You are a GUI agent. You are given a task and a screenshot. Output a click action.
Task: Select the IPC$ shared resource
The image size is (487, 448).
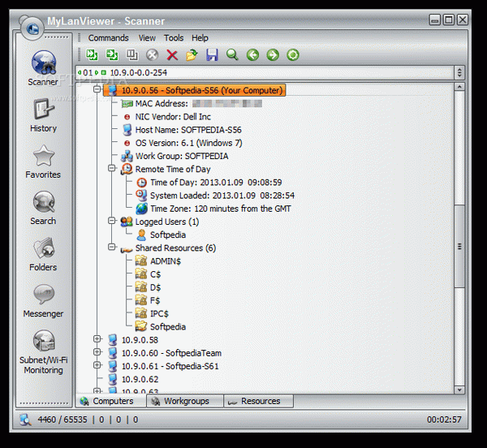point(152,313)
